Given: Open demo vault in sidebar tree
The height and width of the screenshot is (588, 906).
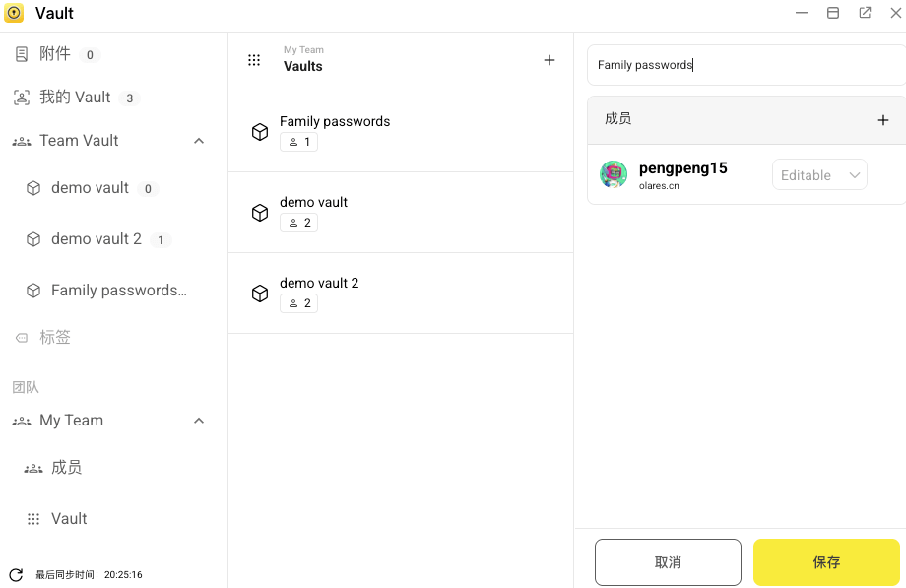Looking at the screenshot, I should click(90, 188).
